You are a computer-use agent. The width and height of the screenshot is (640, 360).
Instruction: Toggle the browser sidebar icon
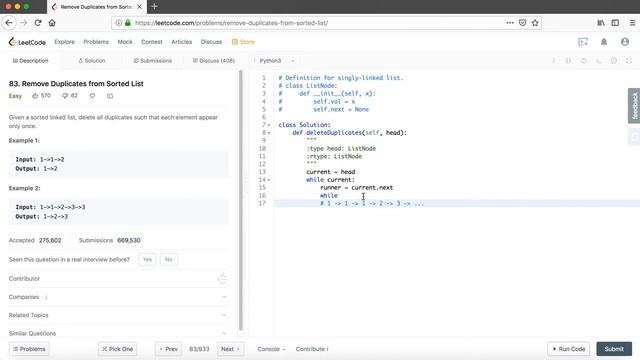615,23
